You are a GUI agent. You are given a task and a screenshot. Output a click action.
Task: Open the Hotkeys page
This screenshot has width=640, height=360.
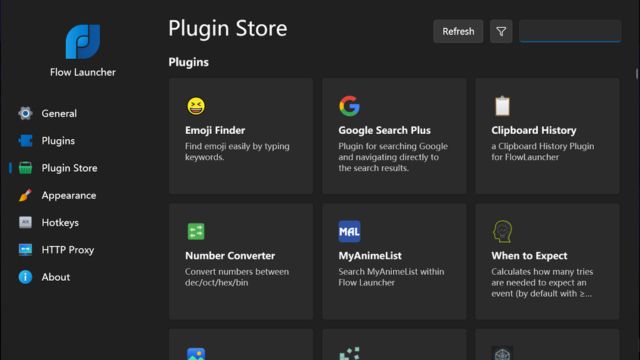click(x=60, y=223)
